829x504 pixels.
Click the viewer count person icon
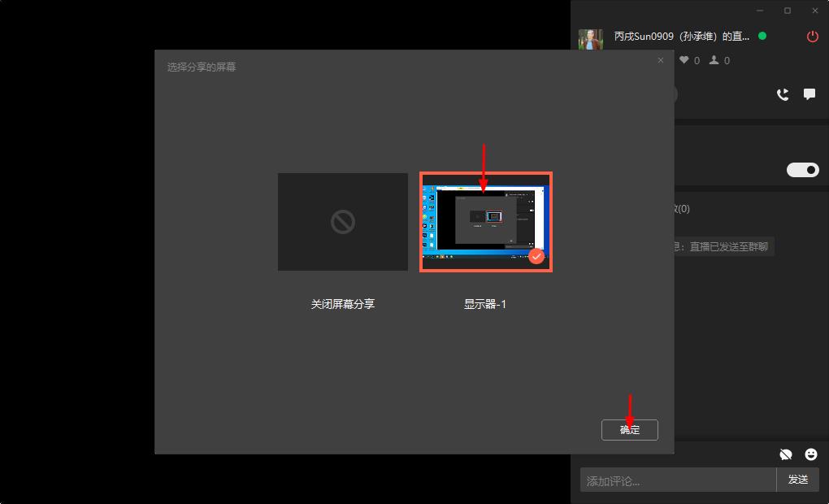714,59
